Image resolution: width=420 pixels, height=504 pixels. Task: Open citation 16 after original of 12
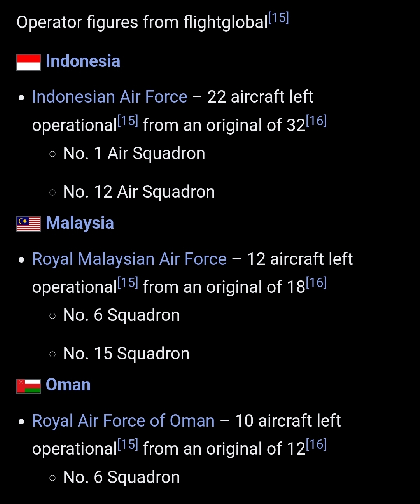pos(316,444)
